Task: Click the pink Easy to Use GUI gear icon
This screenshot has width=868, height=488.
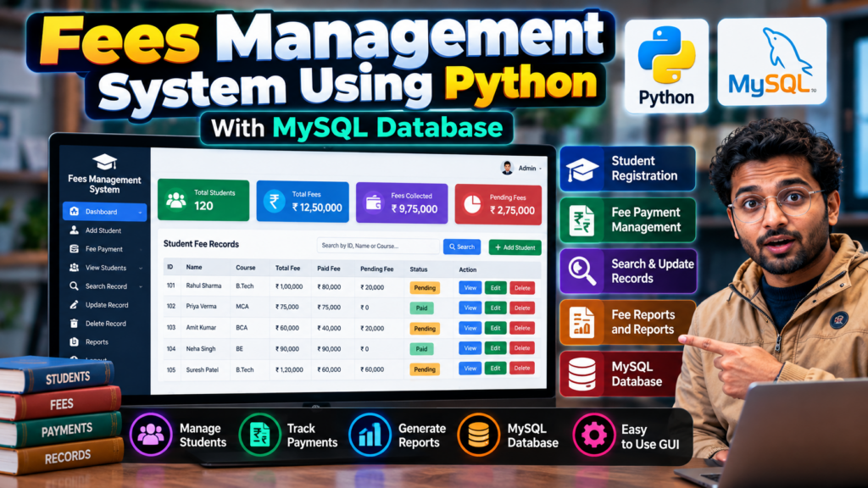Action: 593,435
